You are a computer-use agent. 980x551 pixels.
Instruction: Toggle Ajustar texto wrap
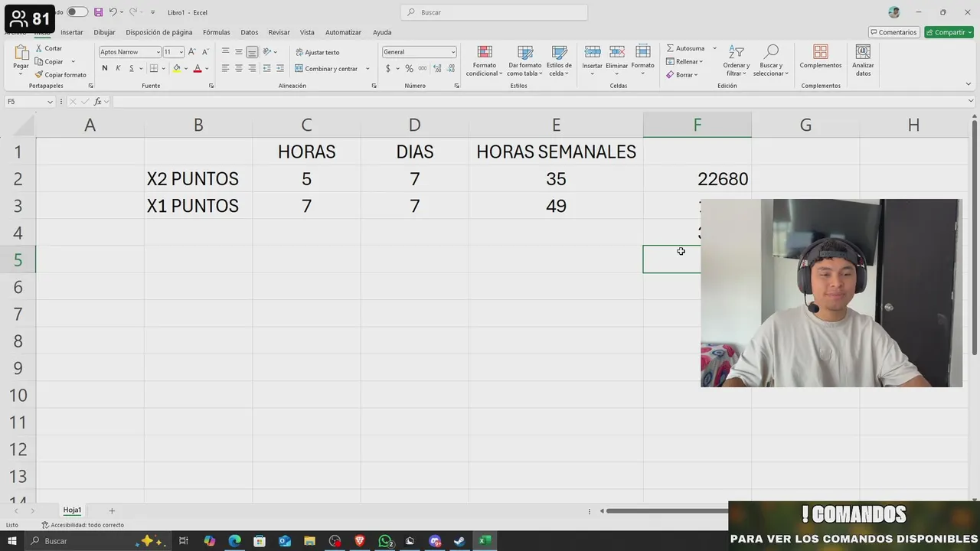[317, 52]
